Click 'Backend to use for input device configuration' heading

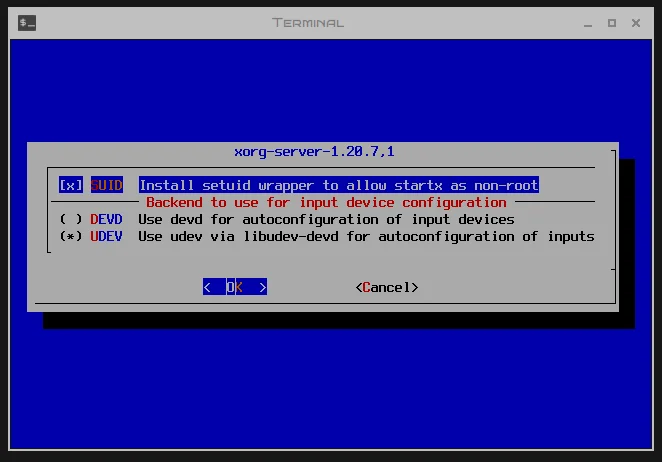click(x=326, y=202)
